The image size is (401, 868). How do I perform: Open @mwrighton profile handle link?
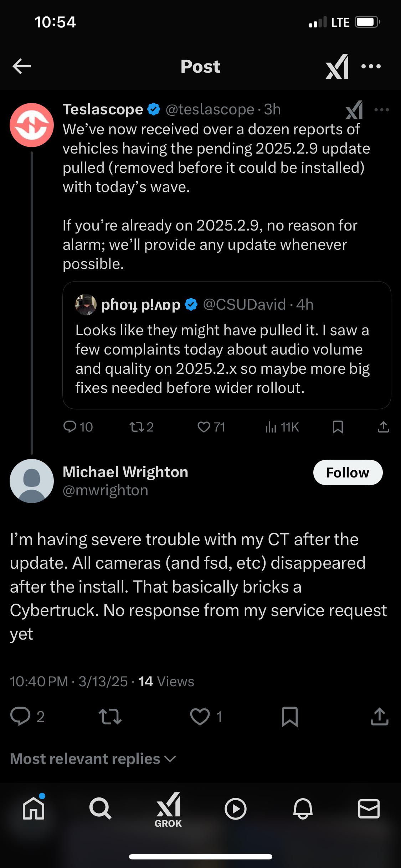click(x=106, y=491)
